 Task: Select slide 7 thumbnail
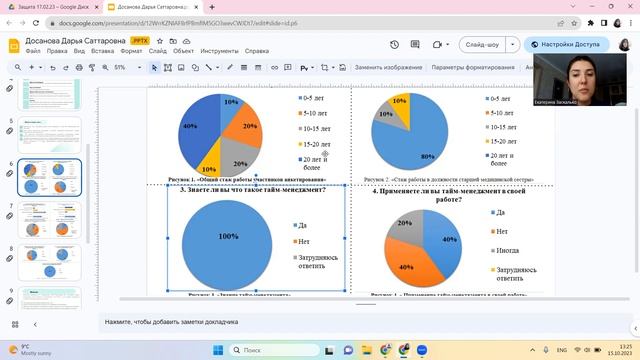(50, 220)
